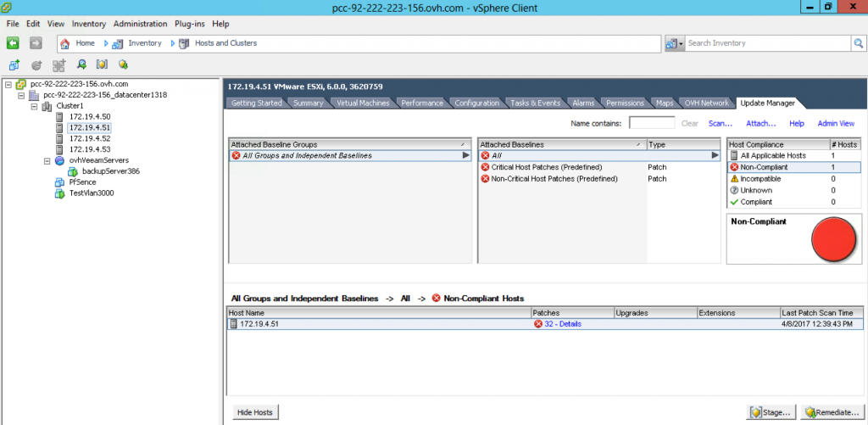Screen dimensions: 868x425
Task: Switch to the Permissions tab
Action: point(625,103)
